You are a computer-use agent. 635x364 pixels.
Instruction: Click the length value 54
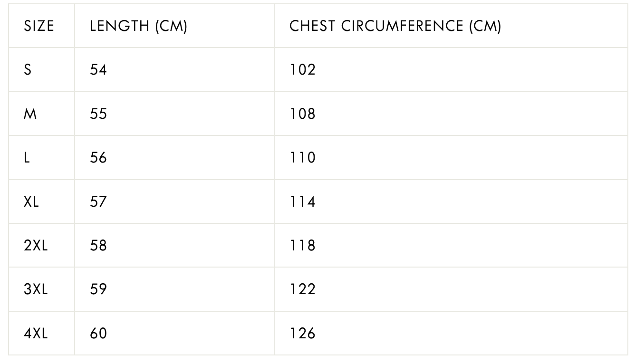tap(98, 70)
